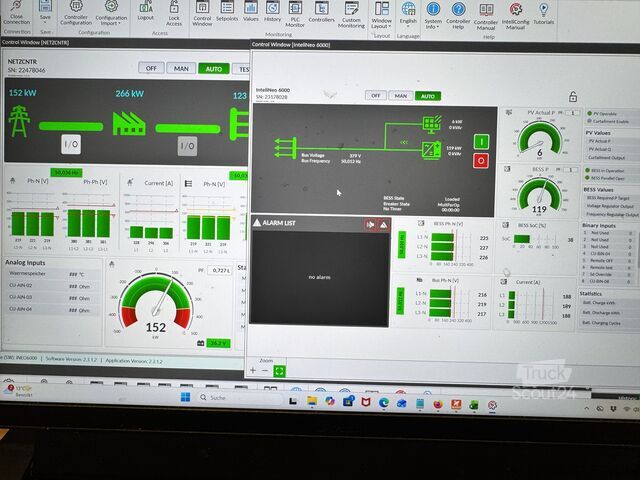640x480 pixels.
Task: Open Controller Help
Action: 458,16
